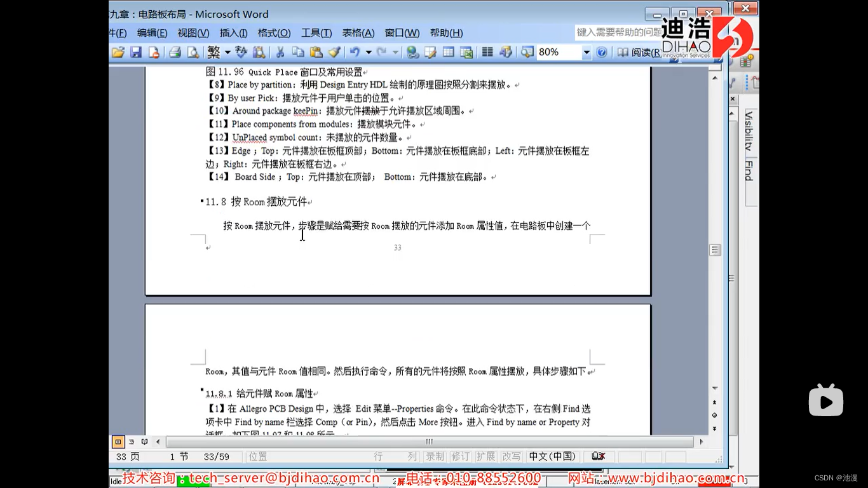Image resolution: width=868 pixels, height=488 pixels.
Task: Print the document with printer icon
Action: [x=175, y=52]
